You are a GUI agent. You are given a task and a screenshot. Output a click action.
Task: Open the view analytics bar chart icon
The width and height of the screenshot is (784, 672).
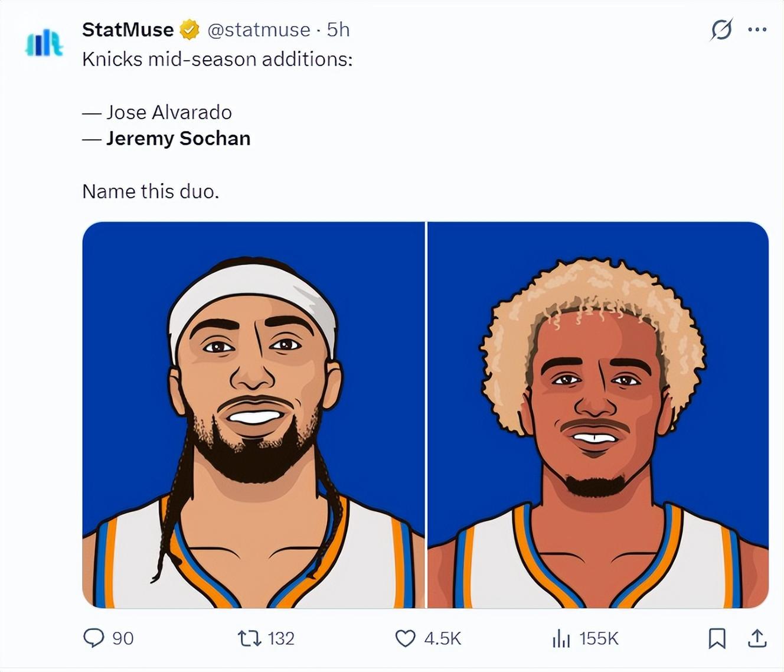pyautogui.click(x=561, y=638)
